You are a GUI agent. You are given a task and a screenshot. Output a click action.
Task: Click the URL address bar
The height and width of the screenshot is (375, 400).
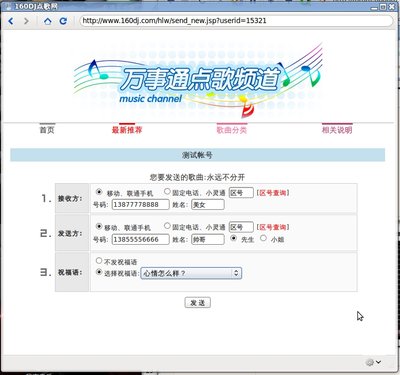(x=236, y=21)
